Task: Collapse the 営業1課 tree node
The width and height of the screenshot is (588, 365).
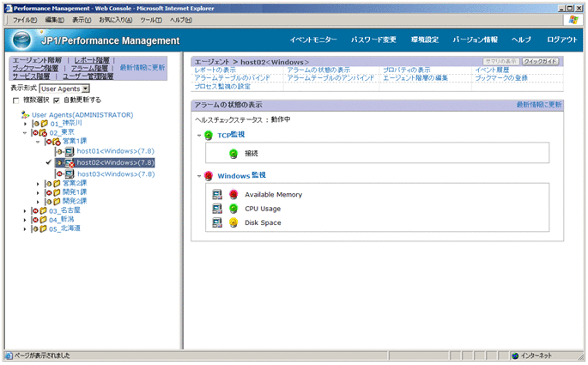Action: click(x=38, y=142)
